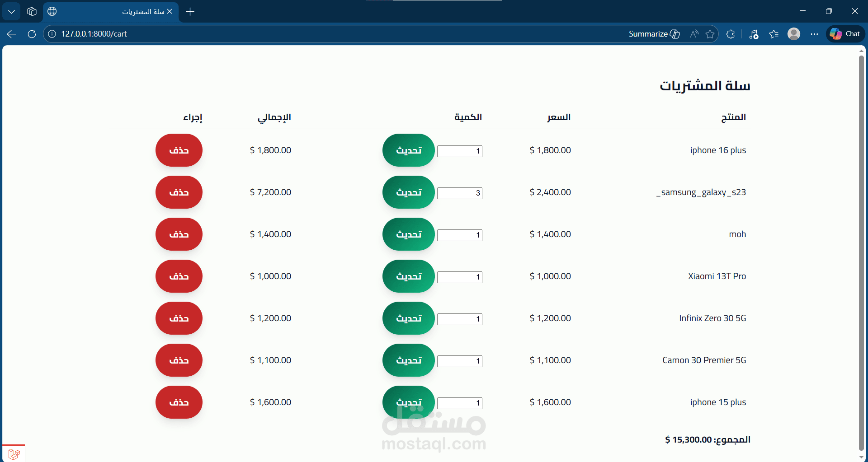Click the المنتج column header
This screenshot has width=868, height=462.
click(x=733, y=117)
